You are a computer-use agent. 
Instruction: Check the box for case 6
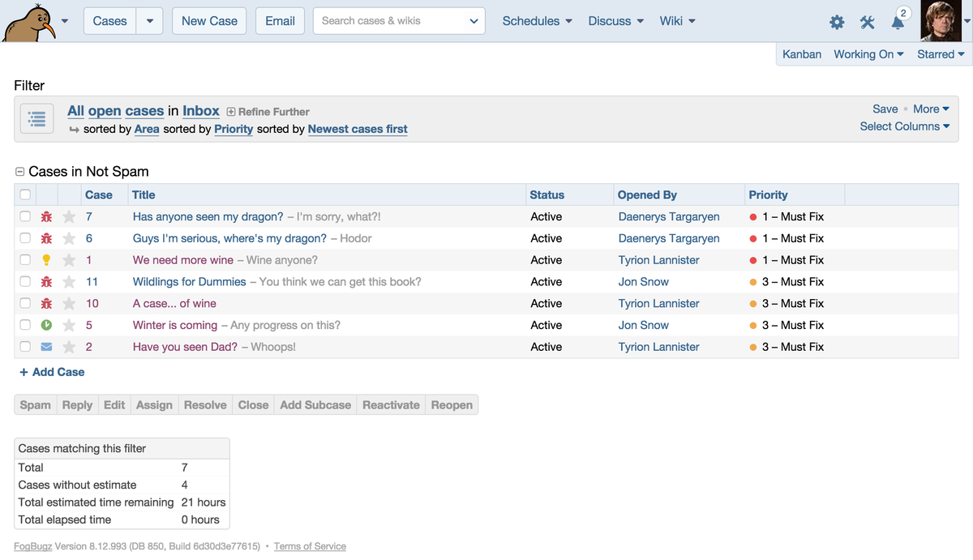pos(25,238)
